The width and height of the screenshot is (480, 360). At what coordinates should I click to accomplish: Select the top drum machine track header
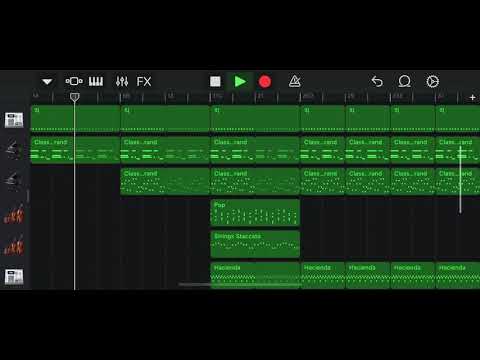pyautogui.click(x=14, y=120)
